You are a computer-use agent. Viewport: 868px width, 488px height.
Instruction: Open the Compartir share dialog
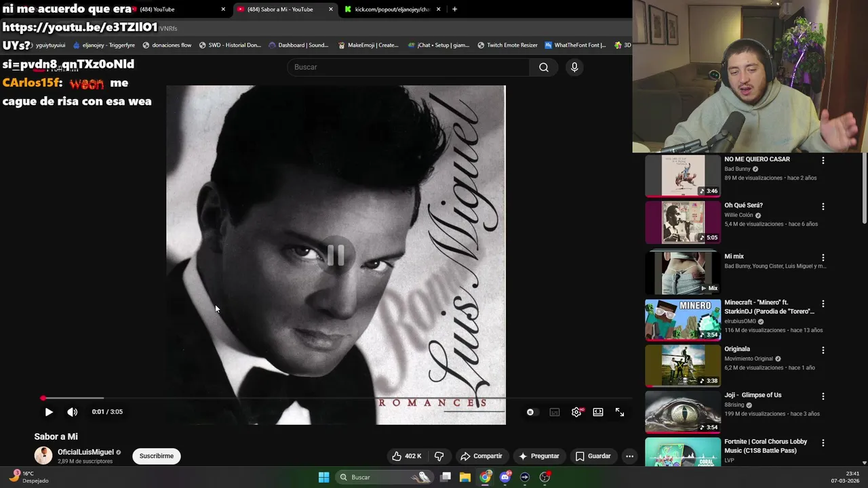[x=481, y=456]
